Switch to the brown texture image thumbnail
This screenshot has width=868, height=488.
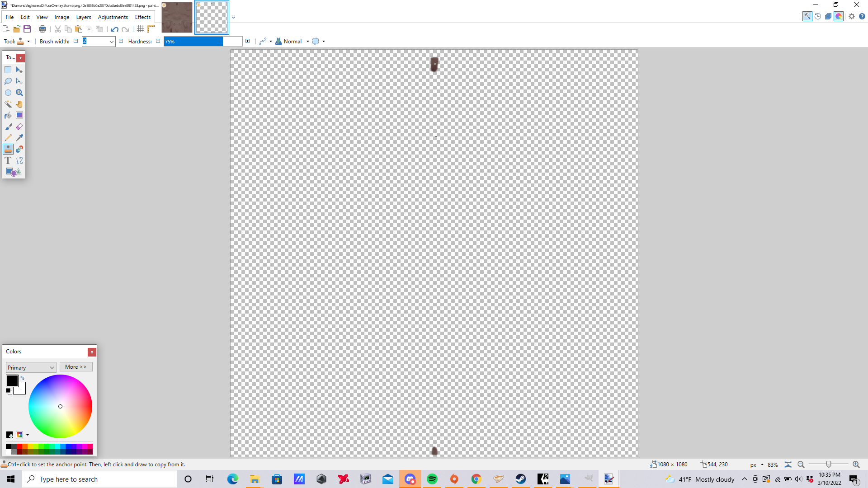pos(177,17)
